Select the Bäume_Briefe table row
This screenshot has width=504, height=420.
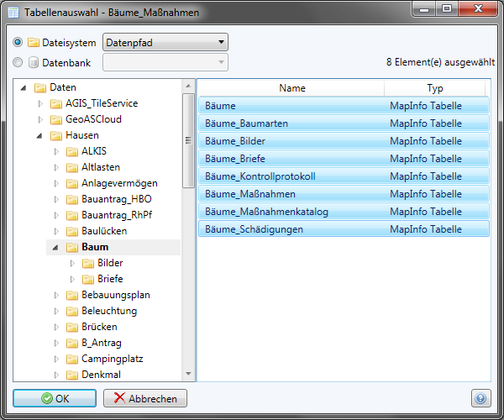(344, 159)
